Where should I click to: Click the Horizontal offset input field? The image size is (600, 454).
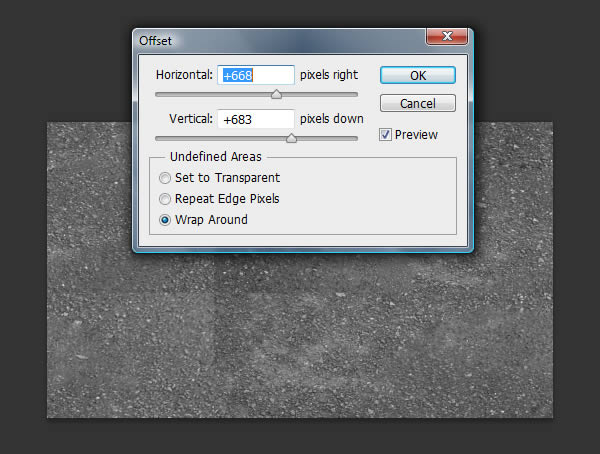256,75
